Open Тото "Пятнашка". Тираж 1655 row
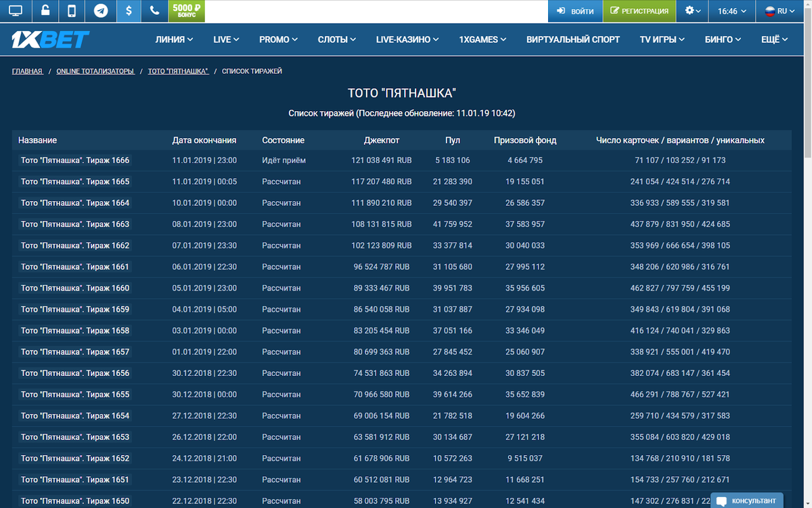Viewport: 812px width, 508px height. click(401, 394)
